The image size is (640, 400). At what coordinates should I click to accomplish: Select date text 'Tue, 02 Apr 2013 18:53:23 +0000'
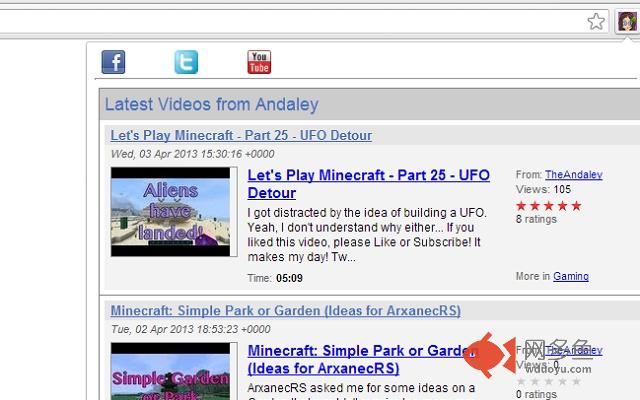click(191, 329)
